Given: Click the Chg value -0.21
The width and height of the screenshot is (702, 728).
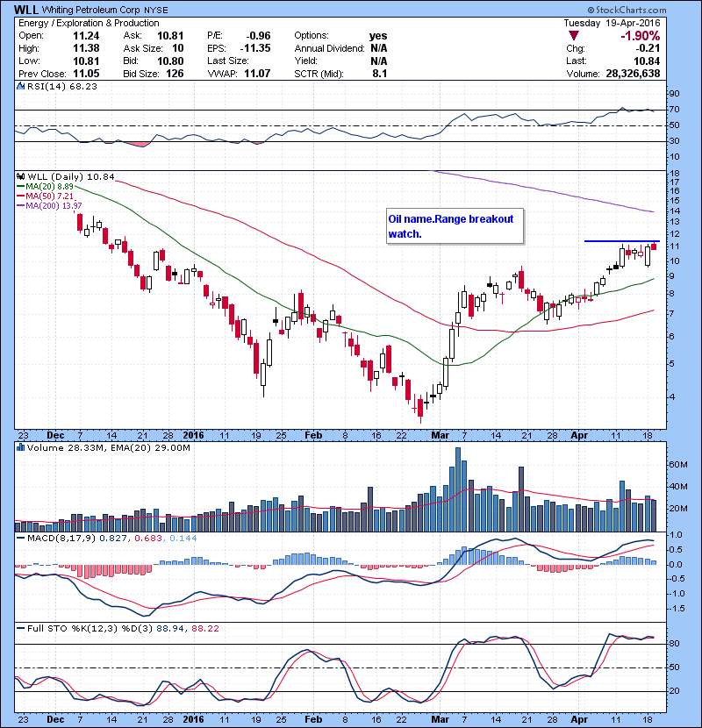Looking at the screenshot, I should (648, 48).
